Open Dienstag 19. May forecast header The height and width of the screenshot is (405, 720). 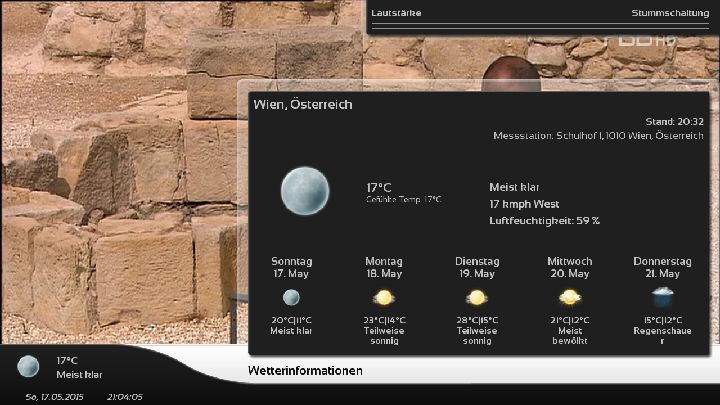[477, 267]
